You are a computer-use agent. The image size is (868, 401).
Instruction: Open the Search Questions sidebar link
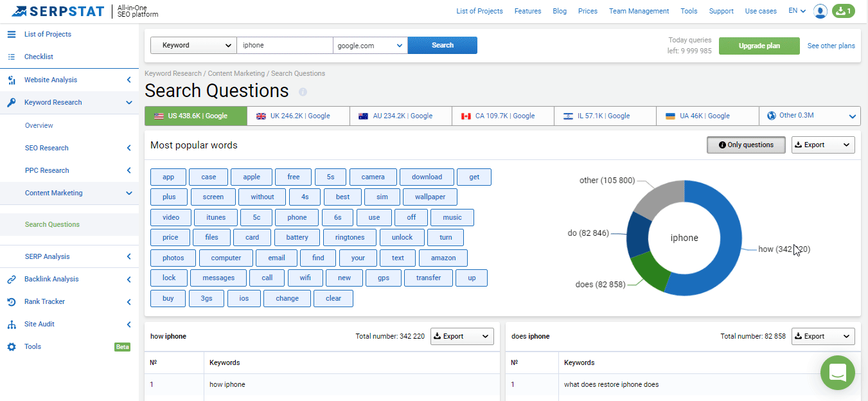[52, 224]
